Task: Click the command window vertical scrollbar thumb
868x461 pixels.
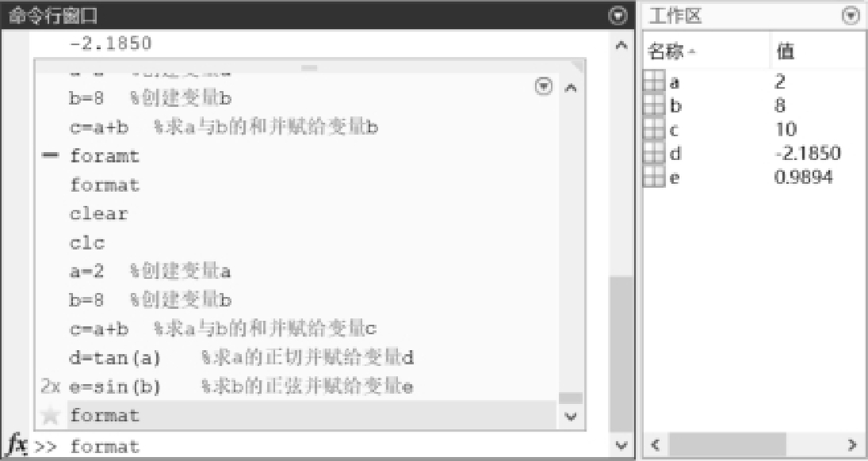Action: click(621, 354)
